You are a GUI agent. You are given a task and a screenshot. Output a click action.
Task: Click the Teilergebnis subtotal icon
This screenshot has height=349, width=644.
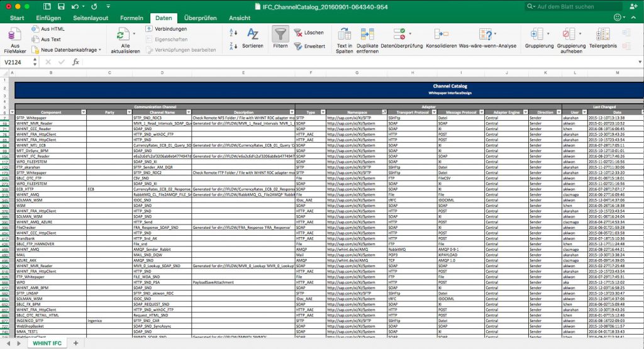(603, 34)
